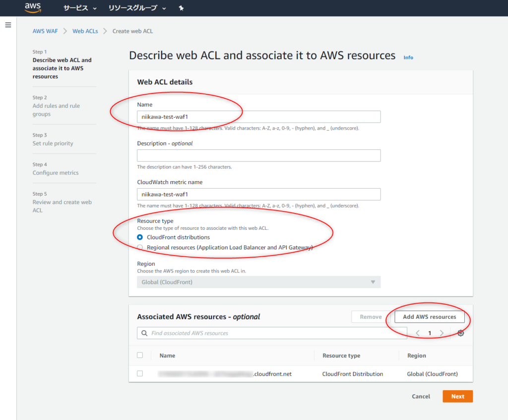Click the Add AWS resources button
Image resolution: width=508 pixels, height=420 pixels.
430,317
